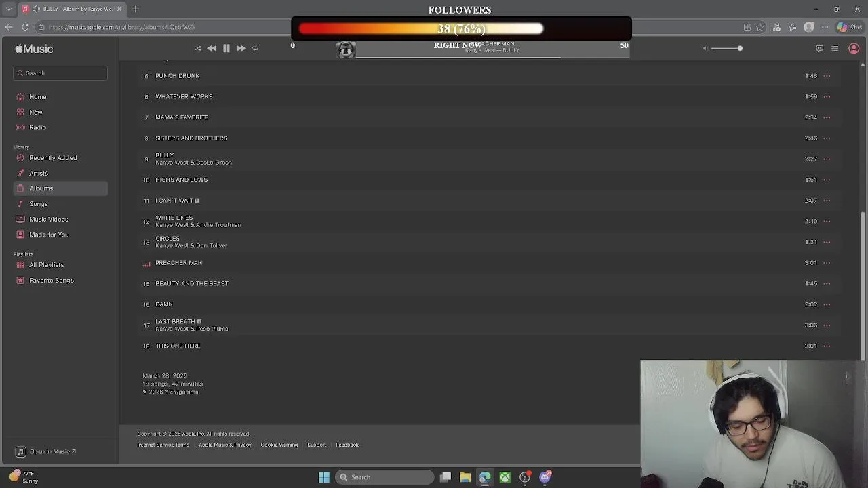Open File Explorer from taskbar
Screen dimensions: 868x488
click(x=465, y=477)
